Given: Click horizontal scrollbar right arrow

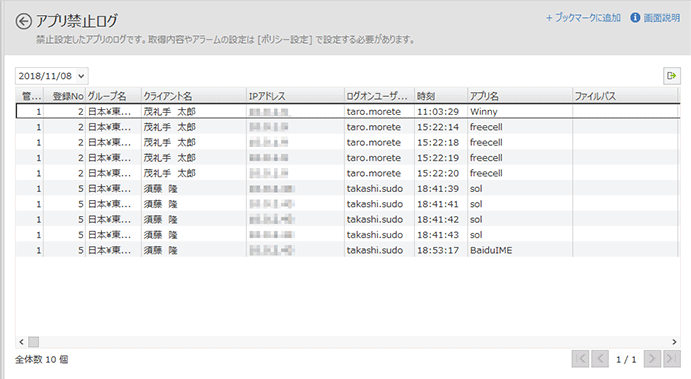Looking at the screenshot, I should pos(674,342).
